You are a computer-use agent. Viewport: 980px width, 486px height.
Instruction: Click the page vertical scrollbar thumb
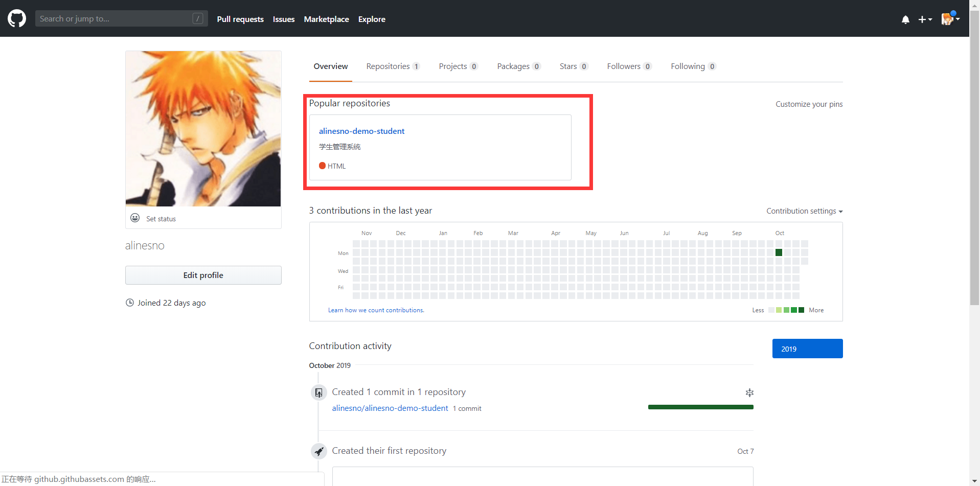tap(974, 158)
